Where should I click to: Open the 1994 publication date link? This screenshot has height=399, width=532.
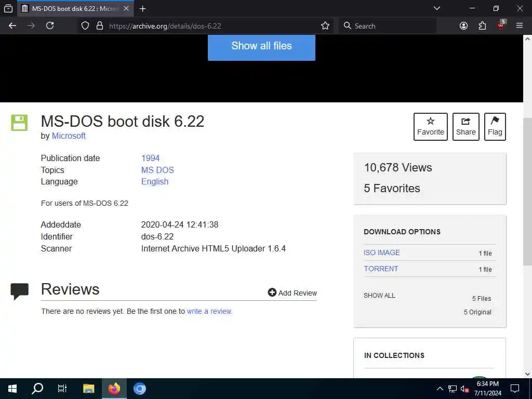(x=150, y=158)
